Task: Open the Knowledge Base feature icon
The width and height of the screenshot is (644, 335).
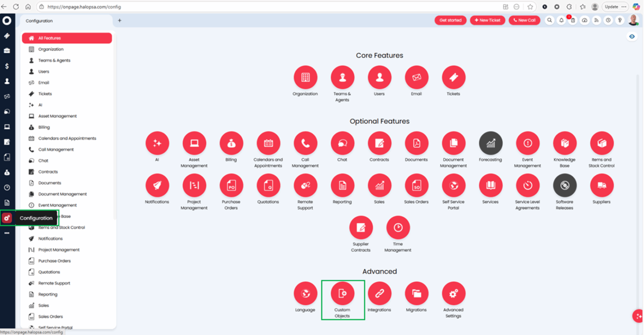Action: tap(564, 143)
